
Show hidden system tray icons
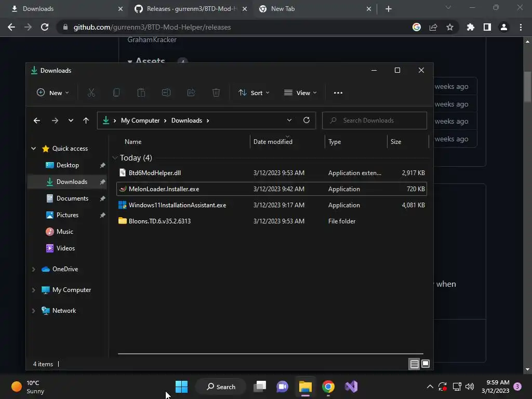[430, 387]
